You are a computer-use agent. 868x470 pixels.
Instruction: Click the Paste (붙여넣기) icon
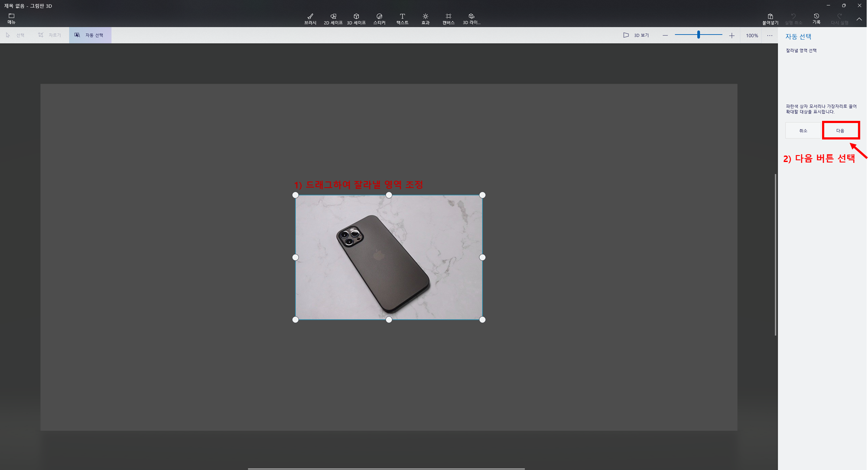(770, 18)
